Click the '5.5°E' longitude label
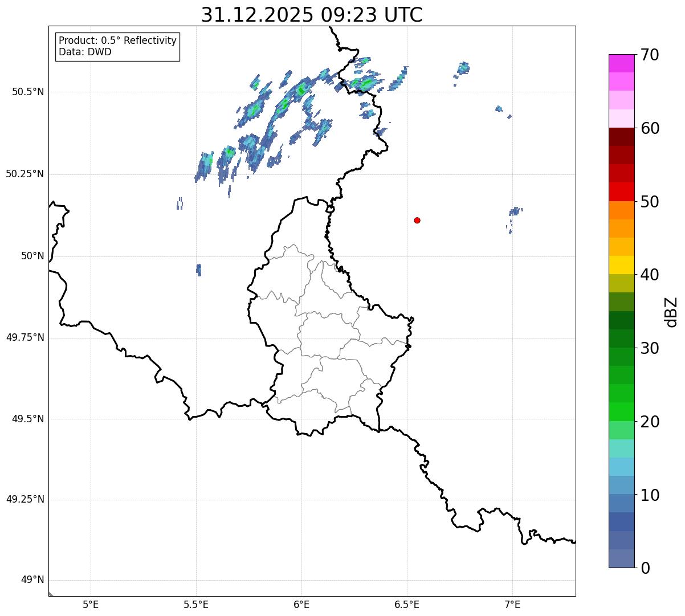Screen dimensions: 685x616 [196, 604]
